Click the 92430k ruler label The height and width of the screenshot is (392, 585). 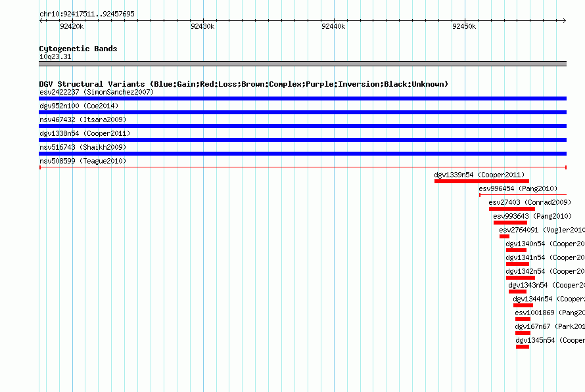click(x=202, y=26)
